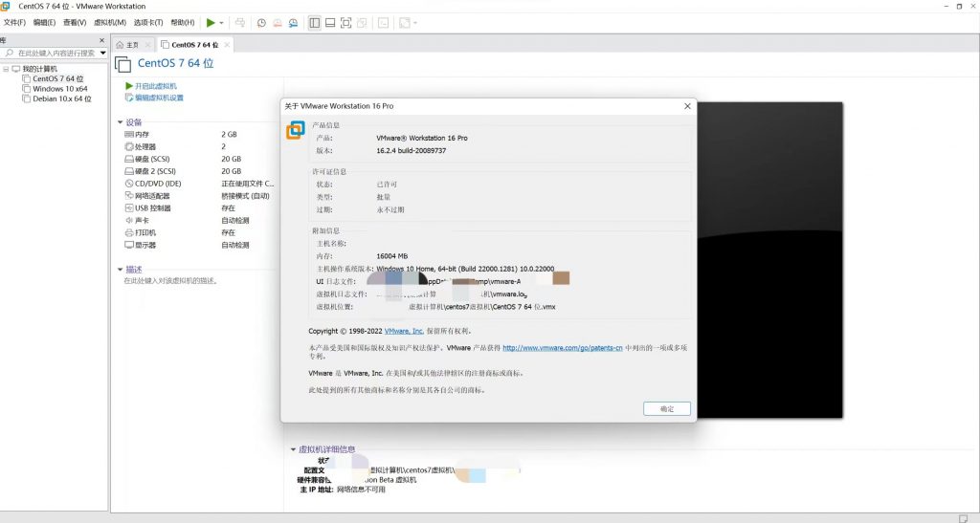Close the 主页 tab with its X
Viewport: 980px width, 523px height.
click(148, 45)
